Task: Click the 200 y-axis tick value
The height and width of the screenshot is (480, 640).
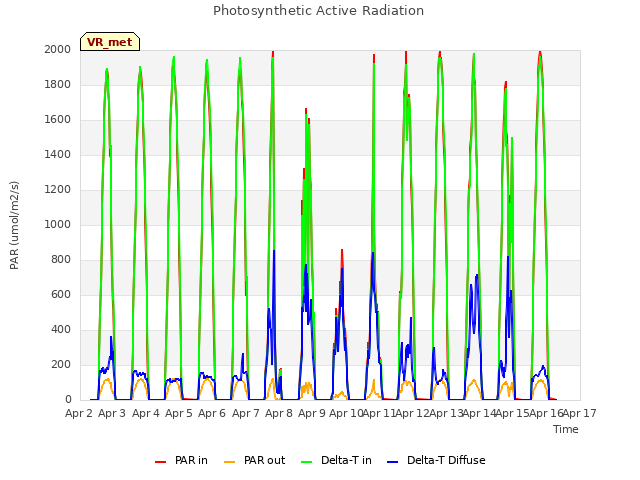Action: click(x=61, y=365)
